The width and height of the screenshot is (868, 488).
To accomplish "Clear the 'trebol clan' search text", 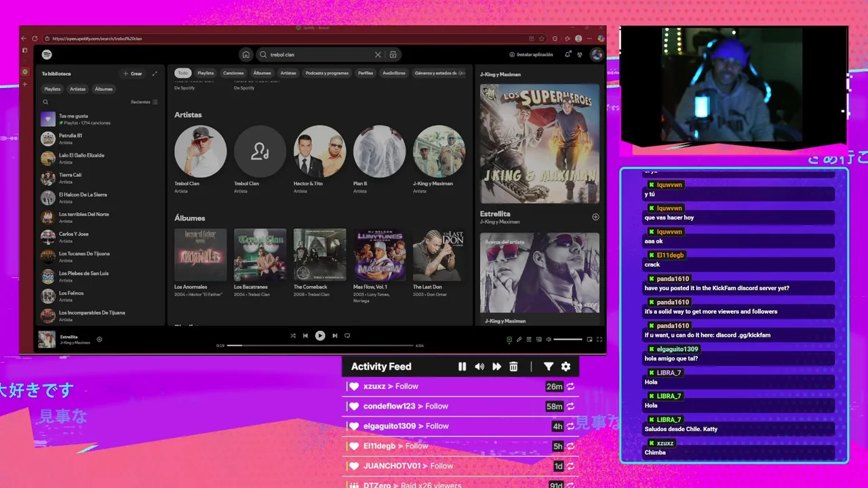I will click(x=378, y=54).
